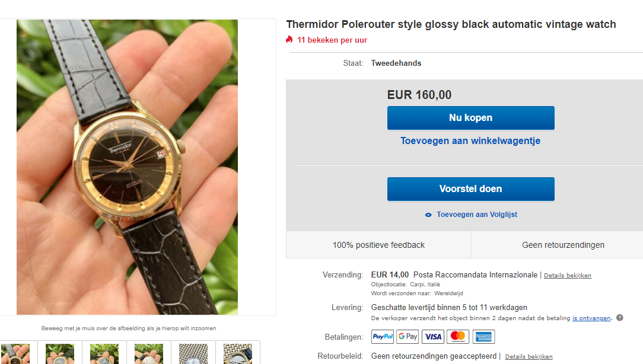Select the first watch thumbnail

click(15, 353)
